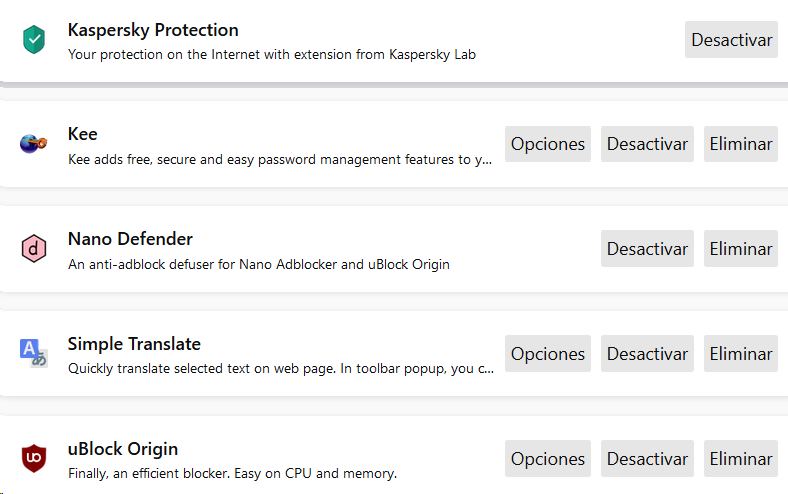This screenshot has height=494, width=788.
Task: Select the Kaspersky Protection extension title
Action: coord(153,29)
